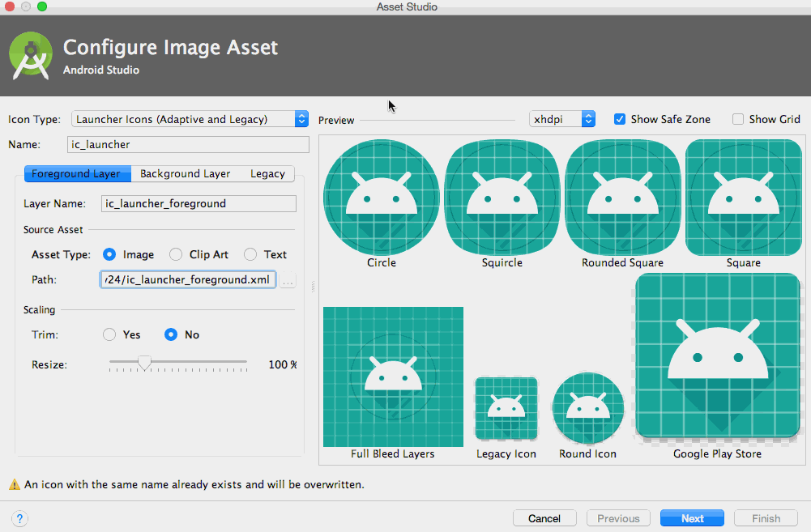Open the Legacy tab
This screenshot has height=532, width=811.
click(x=267, y=173)
